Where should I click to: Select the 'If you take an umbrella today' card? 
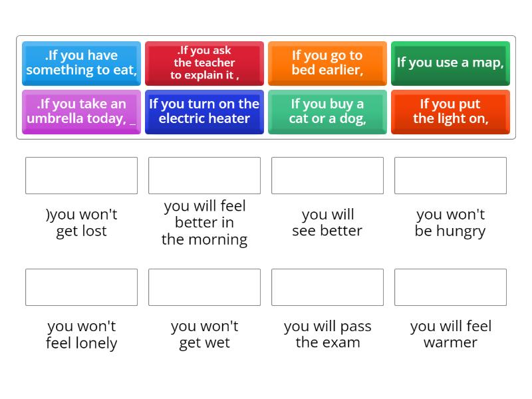(x=80, y=111)
